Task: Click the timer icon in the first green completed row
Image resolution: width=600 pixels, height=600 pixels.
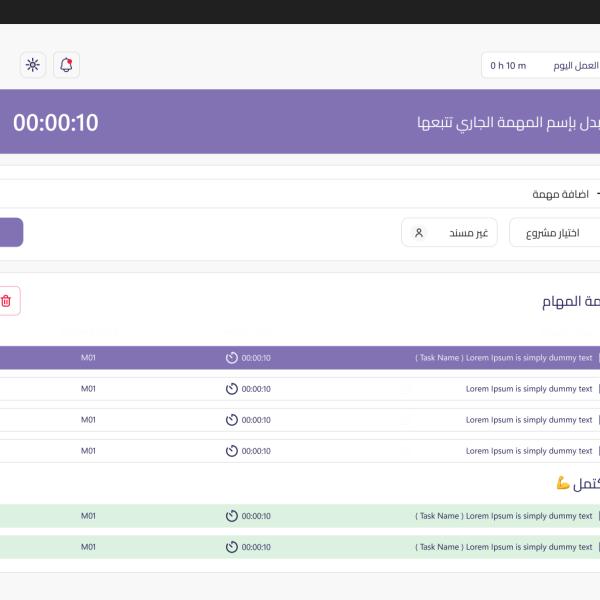Action: coord(232,516)
